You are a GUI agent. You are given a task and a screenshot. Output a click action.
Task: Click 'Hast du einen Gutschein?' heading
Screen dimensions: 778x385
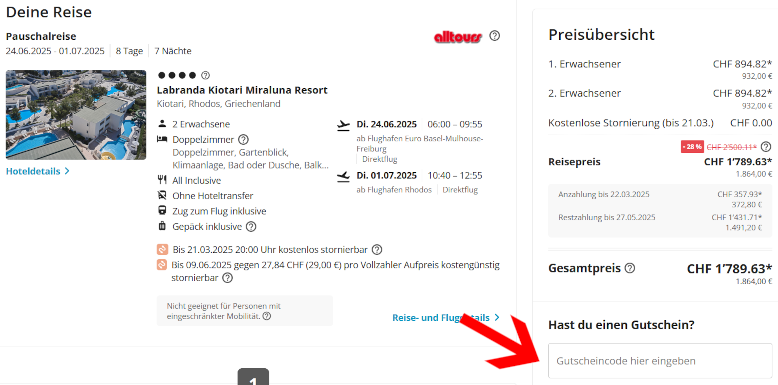(621, 325)
